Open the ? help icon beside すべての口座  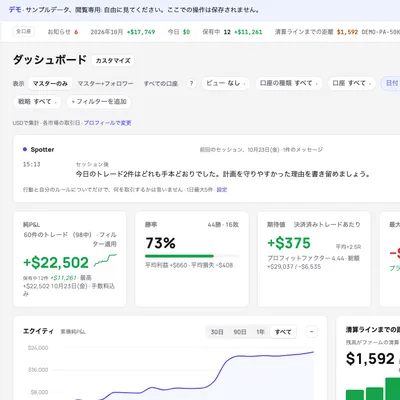click(x=191, y=83)
